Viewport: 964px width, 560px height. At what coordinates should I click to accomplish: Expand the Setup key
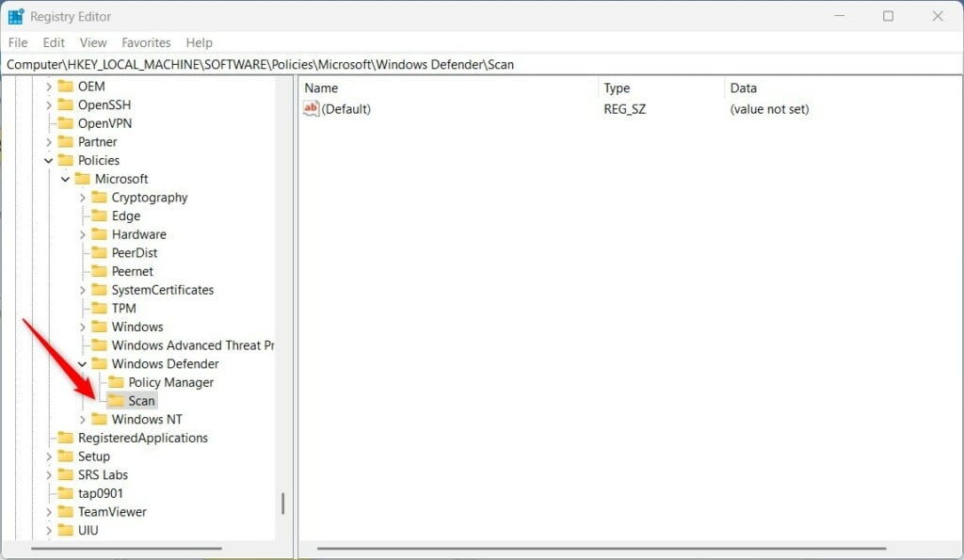(49, 456)
